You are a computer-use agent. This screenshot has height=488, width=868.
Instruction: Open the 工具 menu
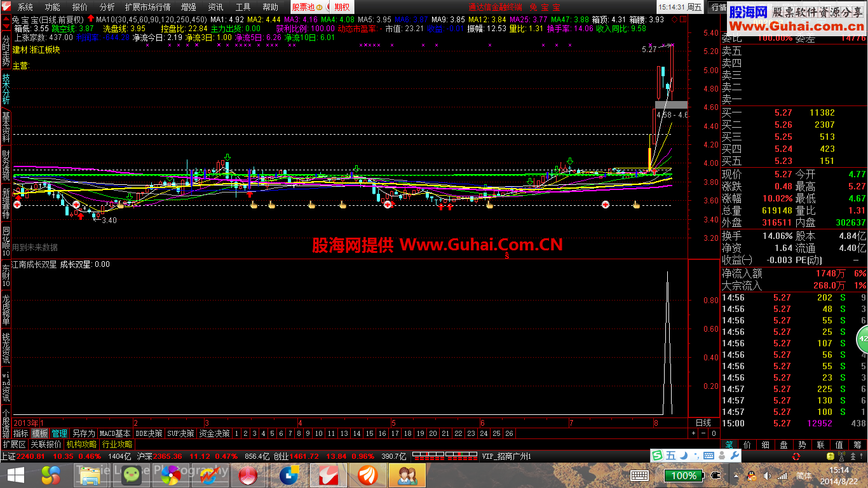click(243, 7)
